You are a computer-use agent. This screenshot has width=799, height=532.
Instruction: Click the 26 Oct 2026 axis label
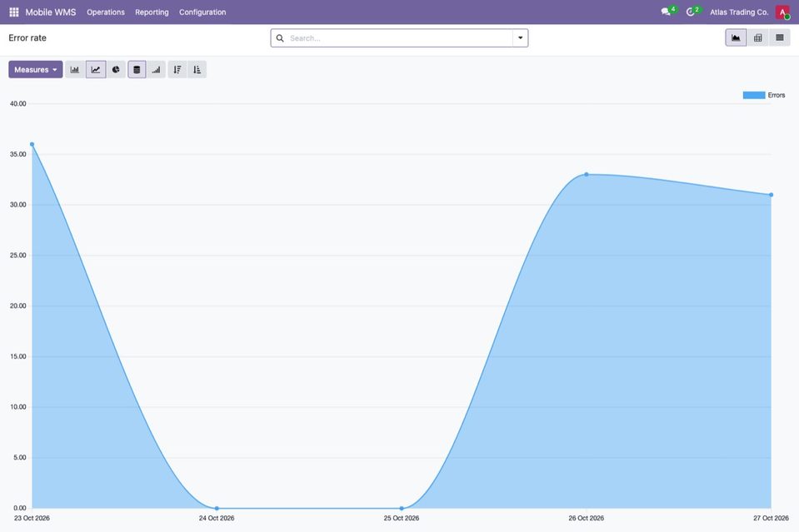coord(587,518)
